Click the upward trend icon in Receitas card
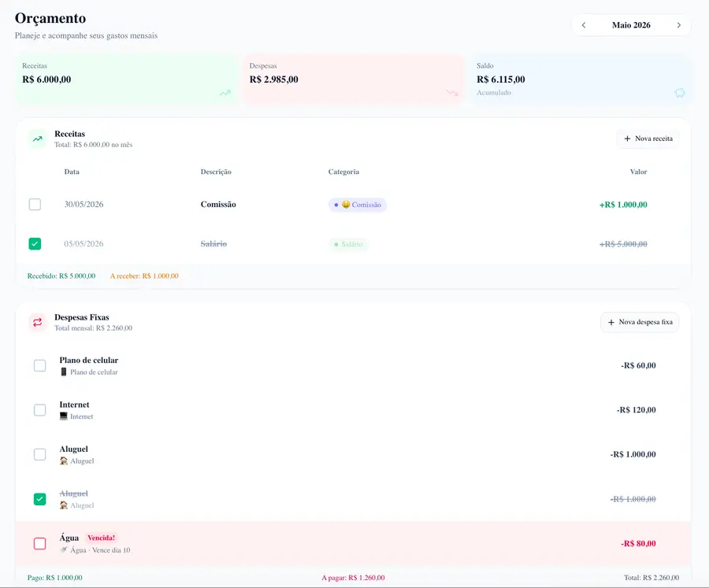 pyautogui.click(x=225, y=93)
